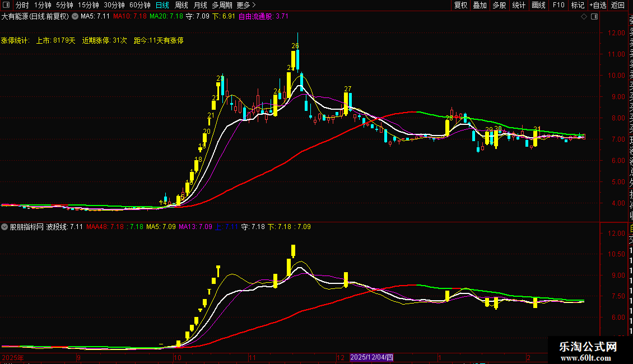Switch to 分时 intraday view
Viewport: 633px width, 364px height.
click(22, 5)
